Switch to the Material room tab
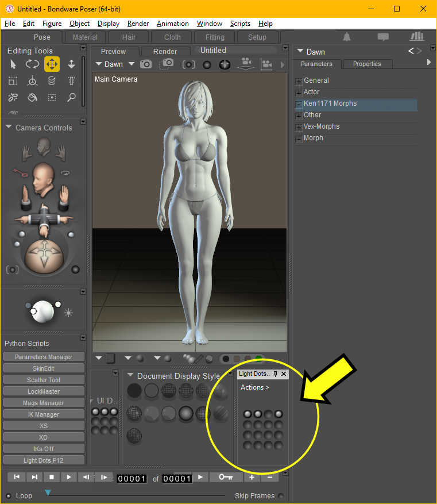 [85, 37]
